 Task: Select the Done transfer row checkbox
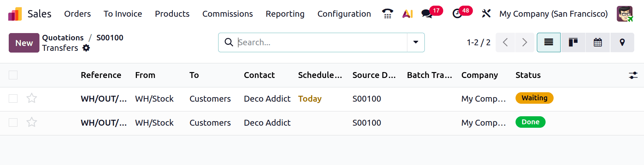click(13, 123)
